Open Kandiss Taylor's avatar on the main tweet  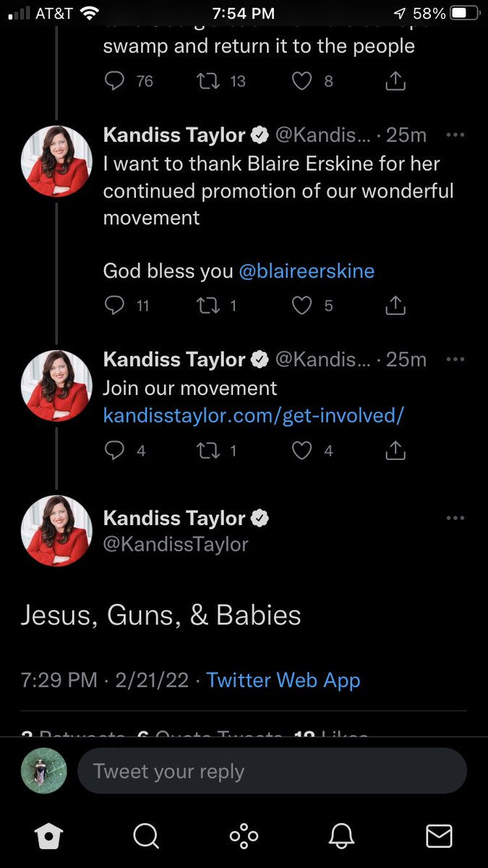(56, 531)
